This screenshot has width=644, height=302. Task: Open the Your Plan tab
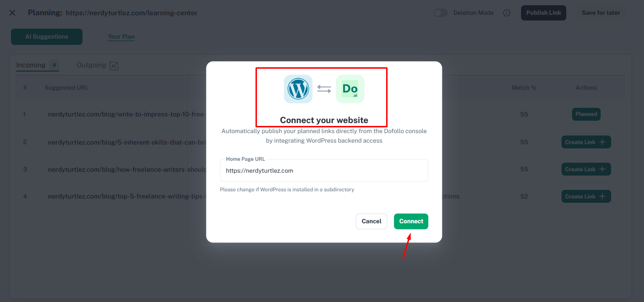pyautogui.click(x=121, y=37)
